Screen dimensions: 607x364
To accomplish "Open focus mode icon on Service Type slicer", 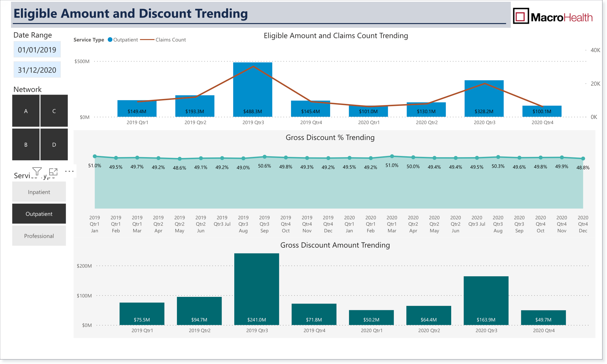I will (53, 172).
